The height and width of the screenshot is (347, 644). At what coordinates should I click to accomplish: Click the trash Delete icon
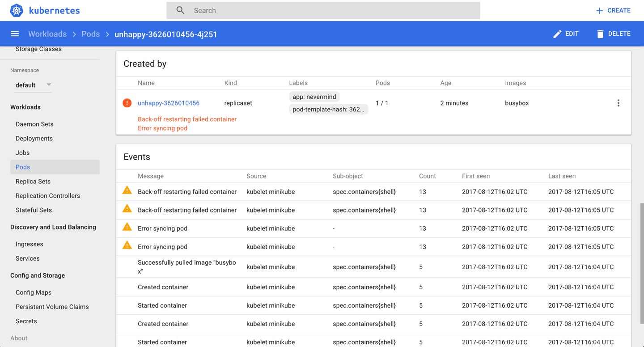pos(600,34)
